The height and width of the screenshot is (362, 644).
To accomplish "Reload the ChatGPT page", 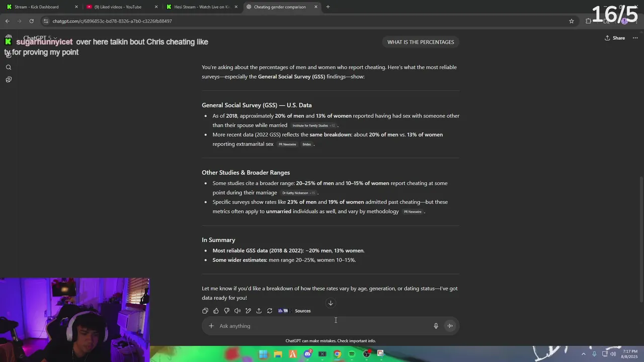I will 31,21.
